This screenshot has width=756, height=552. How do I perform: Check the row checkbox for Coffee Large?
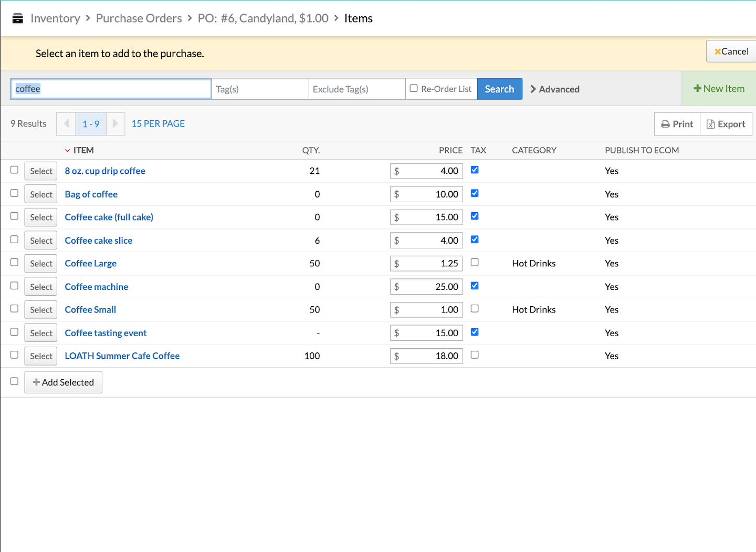pyautogui.click(x=14, y=263)
